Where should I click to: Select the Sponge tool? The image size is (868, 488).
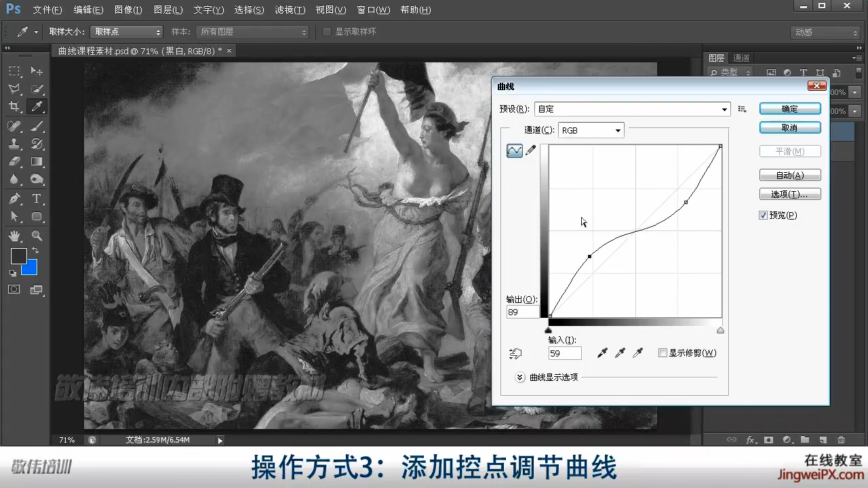[37, 179]
